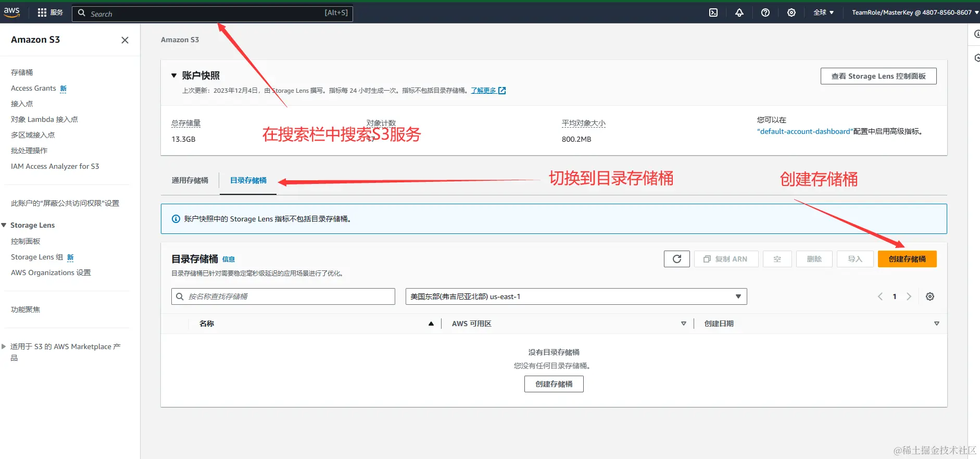Open the top bar settings gear
This screenshot has width=980, height=459.
tap(791, 13)
